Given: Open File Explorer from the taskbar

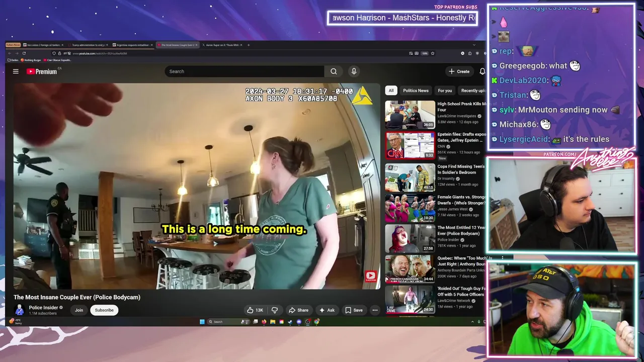Looking at the screenshot, I should pyautogui.click(x=273, y=322).
